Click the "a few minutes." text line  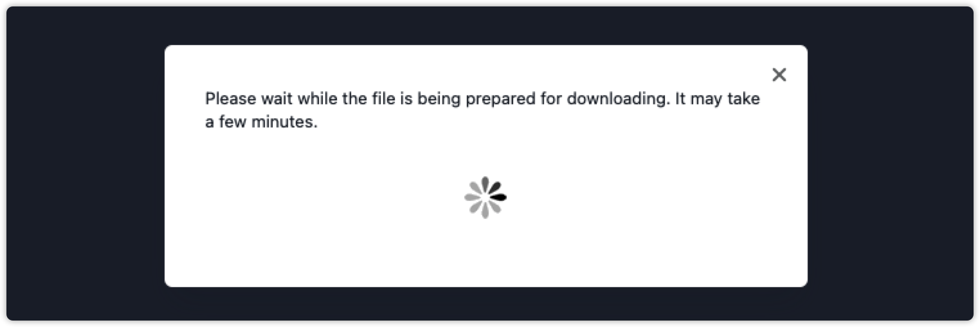261,122
